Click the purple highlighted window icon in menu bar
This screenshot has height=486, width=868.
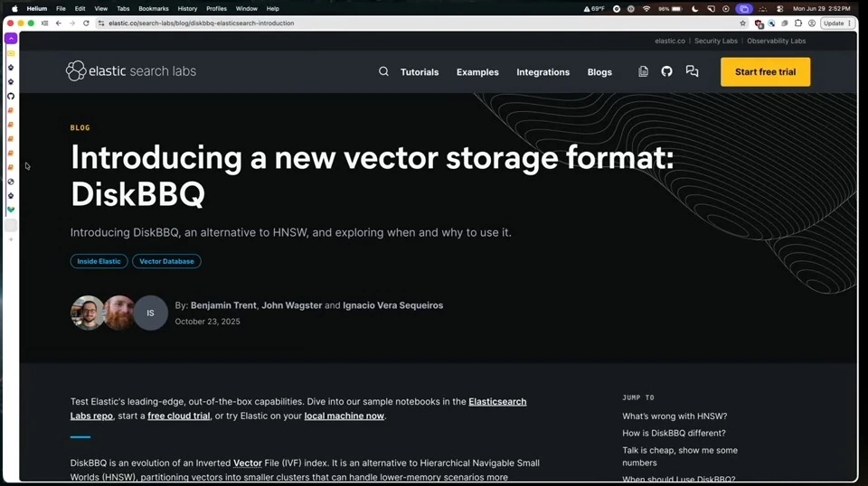pyautogui.click(x=744, y=8)
